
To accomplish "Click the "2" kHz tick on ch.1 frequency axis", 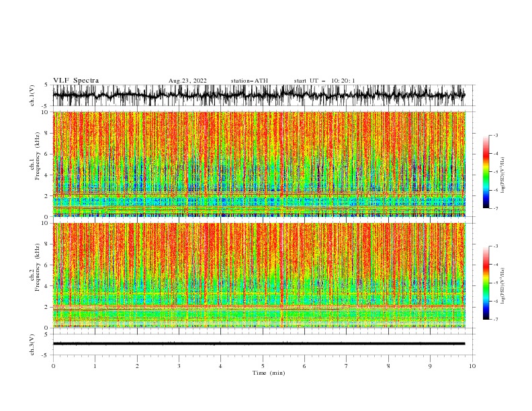I will (x=47, y=195).
